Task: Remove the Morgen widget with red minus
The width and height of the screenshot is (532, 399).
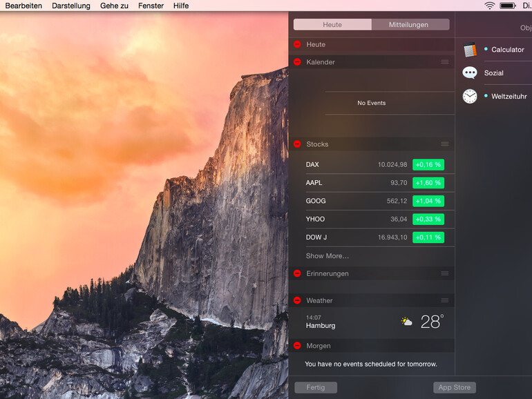Action: [x=297, y=346]
